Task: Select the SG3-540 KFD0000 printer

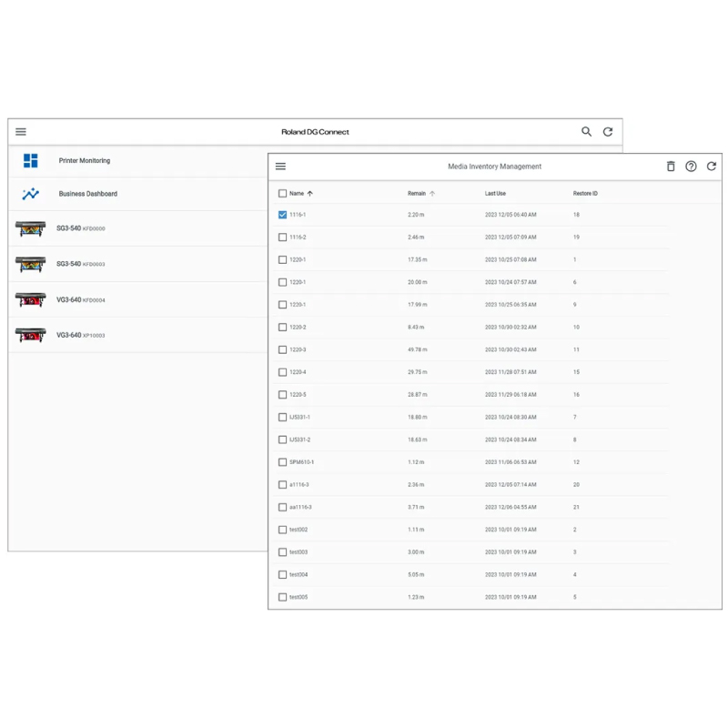Action: click(80, 228)
